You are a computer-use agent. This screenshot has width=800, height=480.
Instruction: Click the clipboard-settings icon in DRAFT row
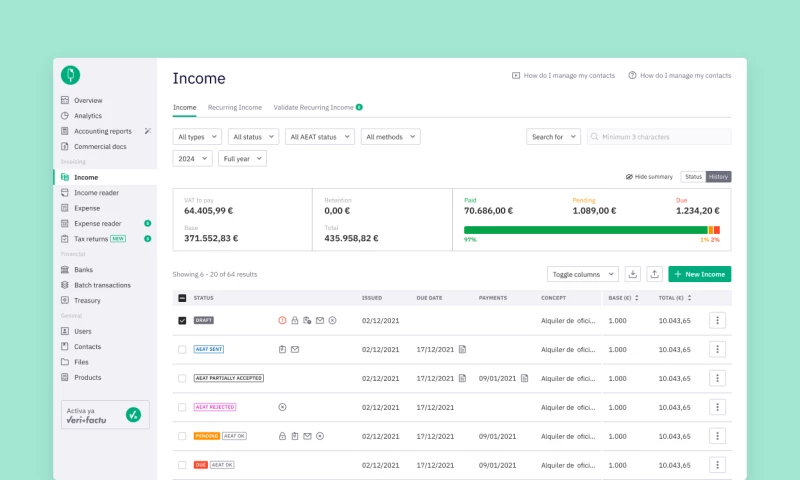point(307,320)
